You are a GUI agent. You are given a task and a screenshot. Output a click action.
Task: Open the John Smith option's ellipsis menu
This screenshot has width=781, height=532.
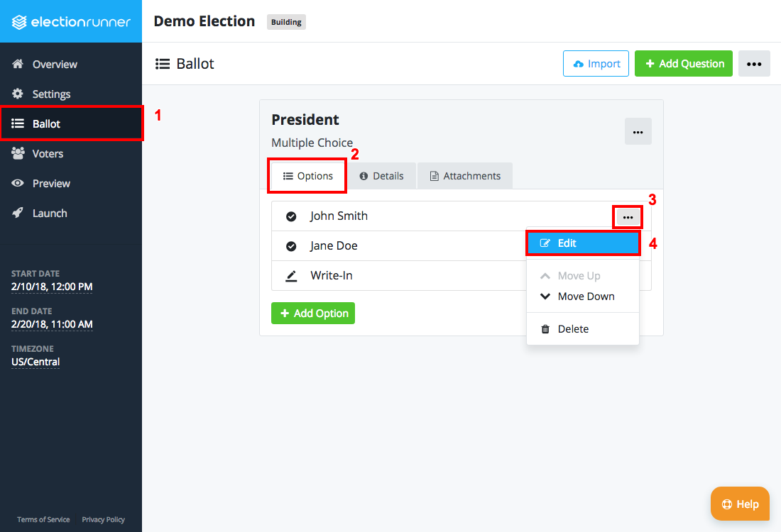click(628, 217)
